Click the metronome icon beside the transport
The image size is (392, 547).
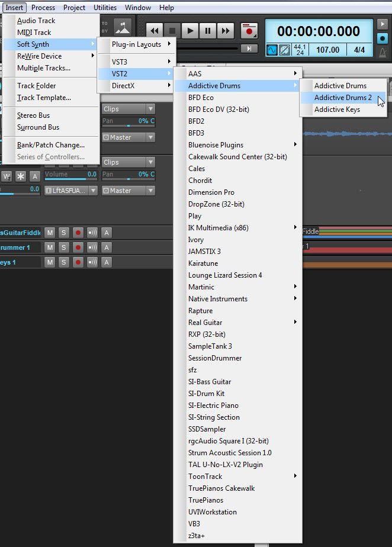click(x=383, y=52)
